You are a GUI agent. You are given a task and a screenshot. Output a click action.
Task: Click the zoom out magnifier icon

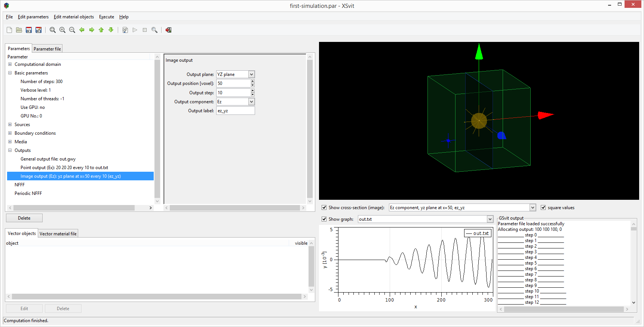pyautogui.click(x=72, y=30)
